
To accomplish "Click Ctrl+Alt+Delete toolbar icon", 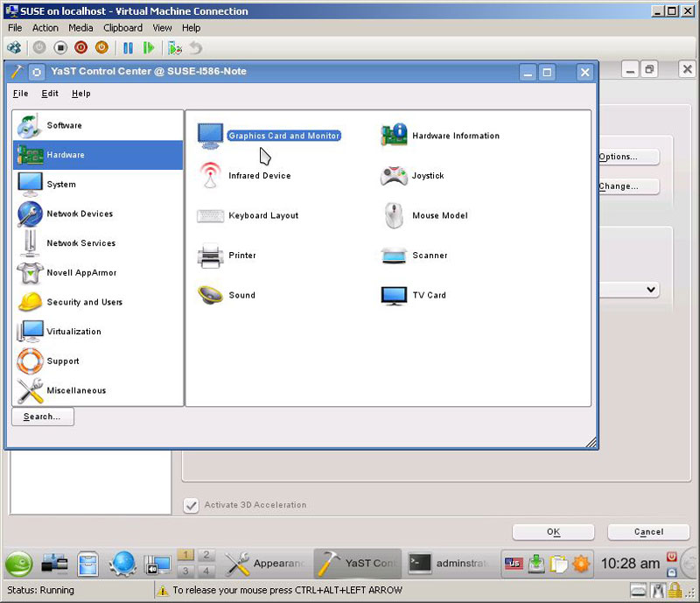I will pyautogui.click(x=14, y=47).
